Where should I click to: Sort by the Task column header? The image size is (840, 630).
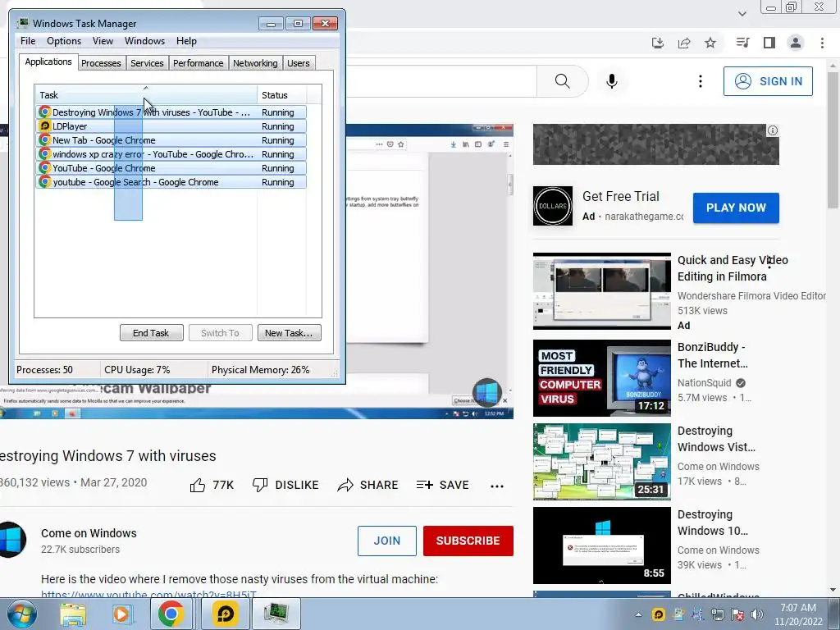coord(146,95)
